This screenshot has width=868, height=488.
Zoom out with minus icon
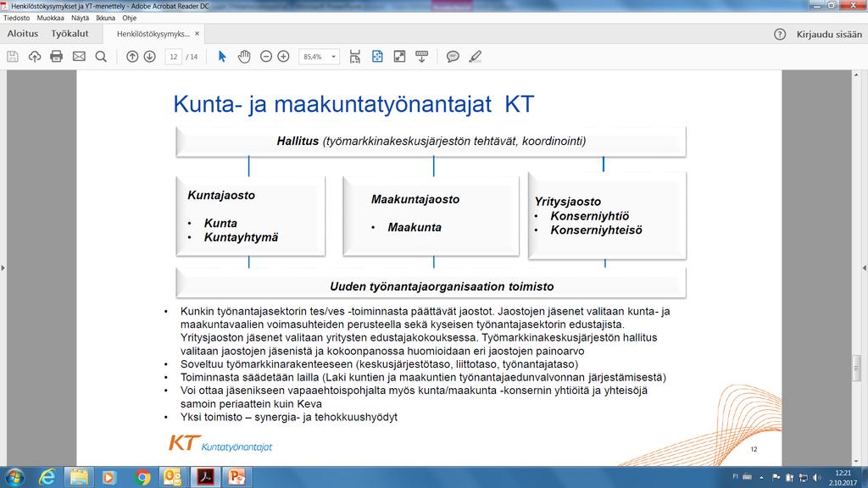(x=266, y=57)
